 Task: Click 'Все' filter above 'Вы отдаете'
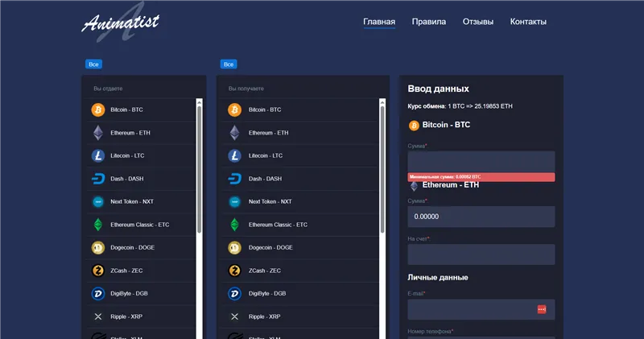point(93,64)
